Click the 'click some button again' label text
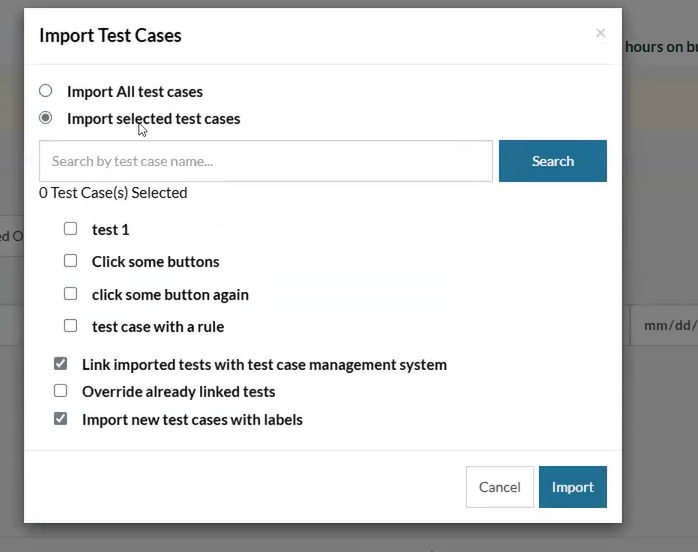Screen dimensions: 698x552 tap(170, 295)
